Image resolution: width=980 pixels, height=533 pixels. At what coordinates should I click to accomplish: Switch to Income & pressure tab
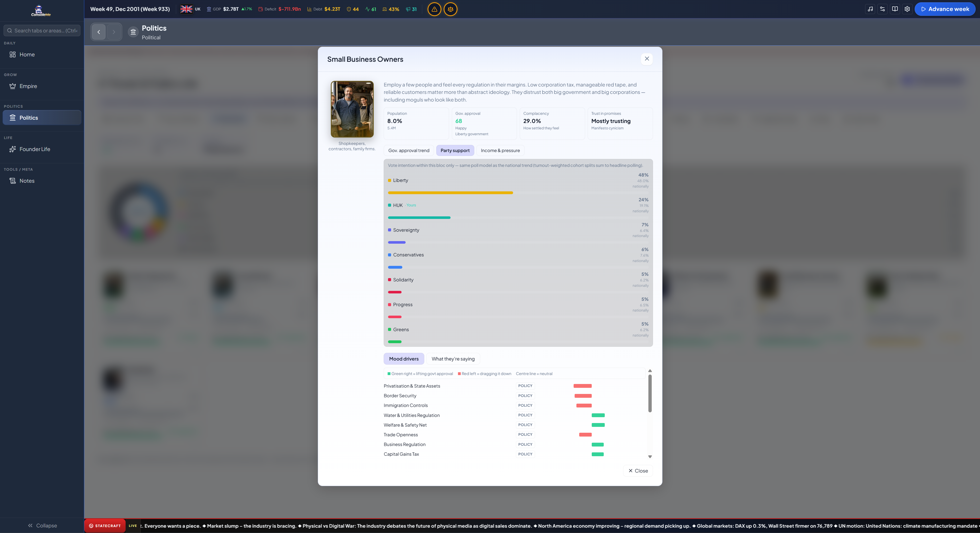coord(500,150)
